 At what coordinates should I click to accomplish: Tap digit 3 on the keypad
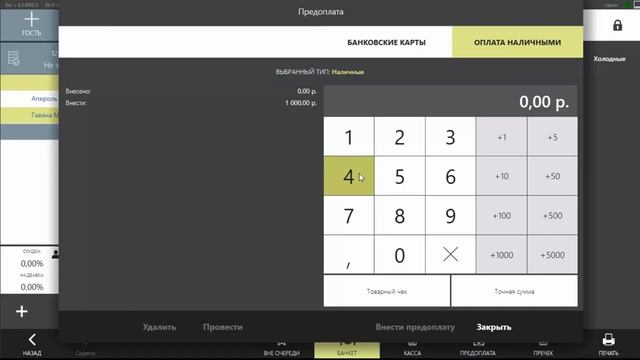[450, 137]
